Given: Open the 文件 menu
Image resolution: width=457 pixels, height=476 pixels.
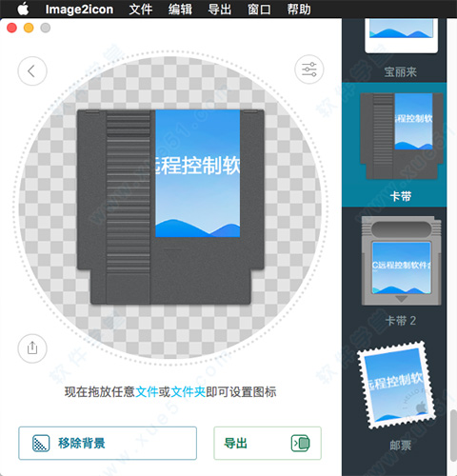Looking at the screenshot, I should click(x=141, y=9).
